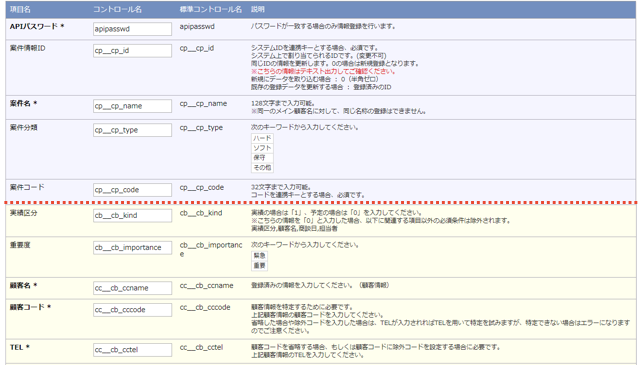Image resolution: width=640 pixels, height=366 pixels.
Task: Click the red ※こちらの情報はテキスト出力 warning text
Action: 323,71
